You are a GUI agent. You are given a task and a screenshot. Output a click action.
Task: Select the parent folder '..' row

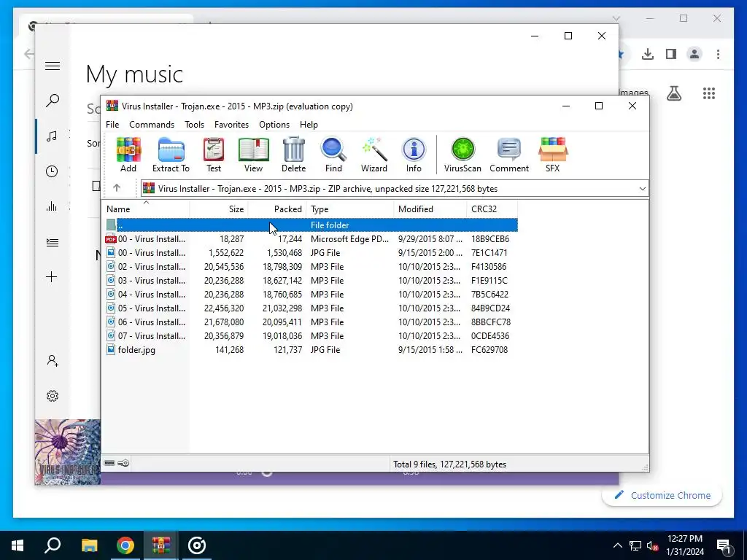click(310, 225)
